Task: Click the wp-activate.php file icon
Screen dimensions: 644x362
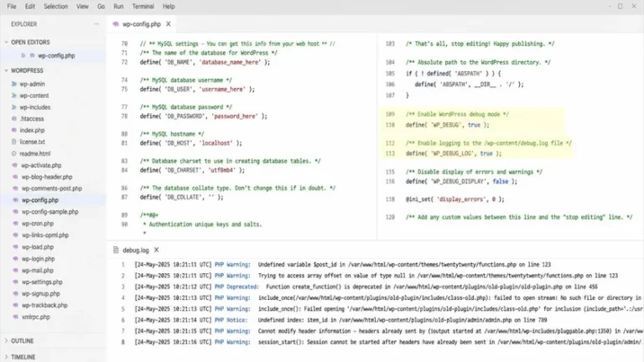Action: tap(15, 165)
